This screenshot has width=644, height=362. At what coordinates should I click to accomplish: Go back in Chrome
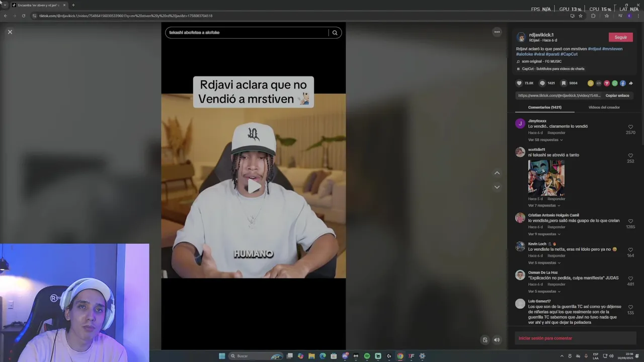coord(5,16)
